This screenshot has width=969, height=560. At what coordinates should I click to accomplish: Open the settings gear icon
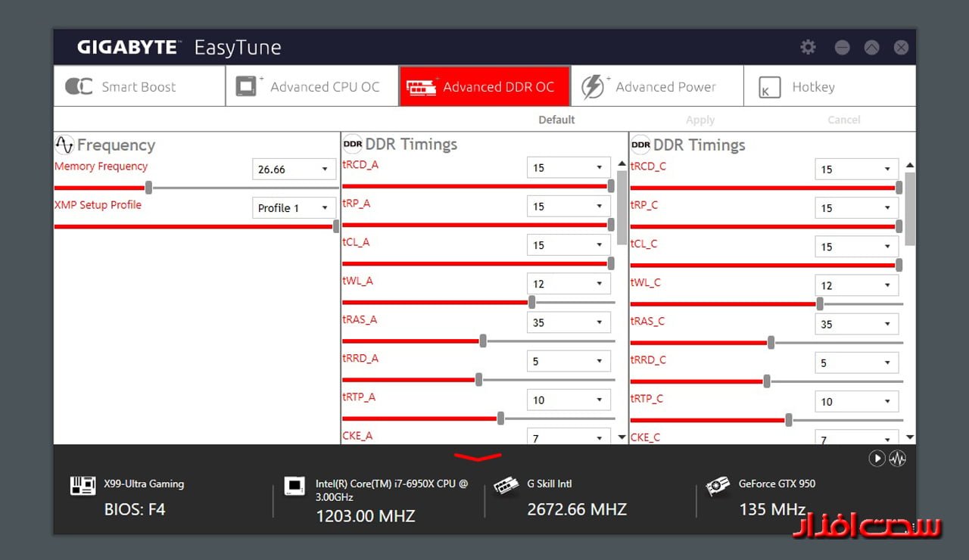808,47
